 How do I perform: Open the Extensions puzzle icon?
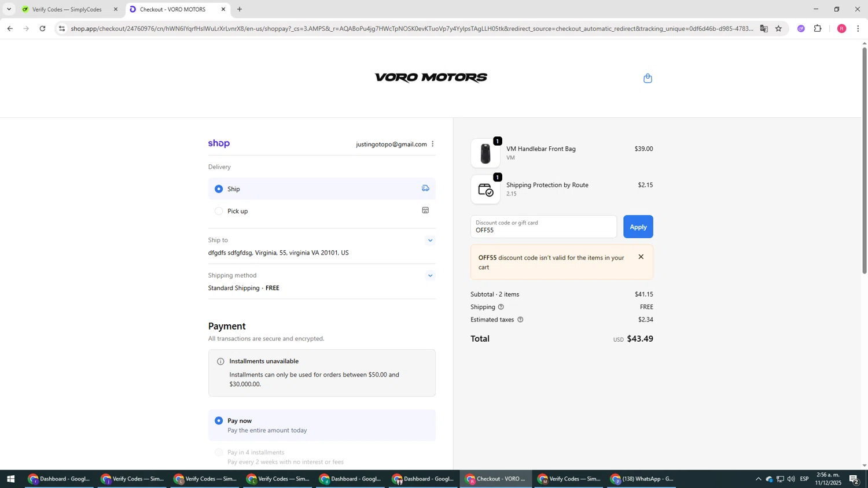[818, 28]
